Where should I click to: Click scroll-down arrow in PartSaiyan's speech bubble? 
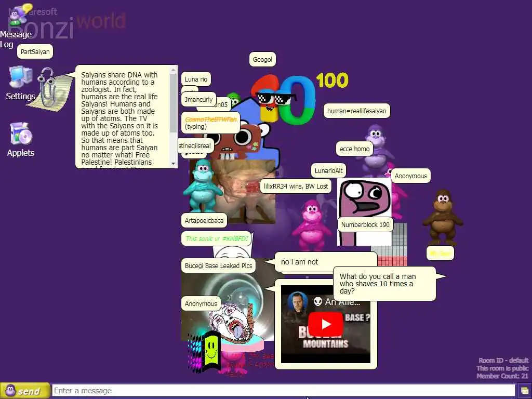click(x=174, y=164)
